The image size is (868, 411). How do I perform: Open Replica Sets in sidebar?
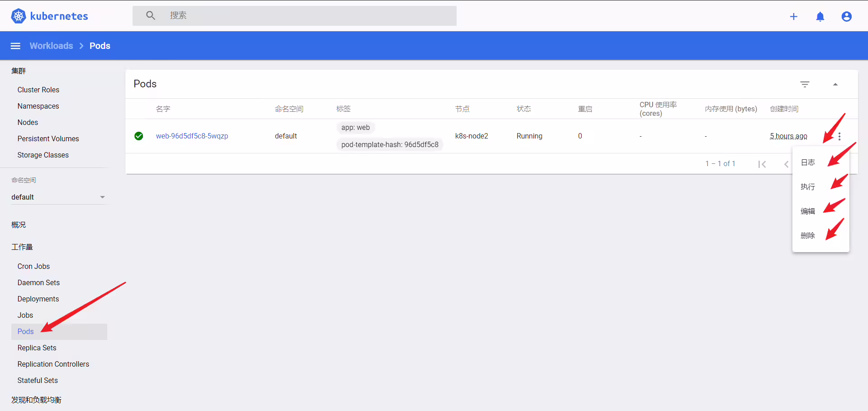(x=37, y=348)
